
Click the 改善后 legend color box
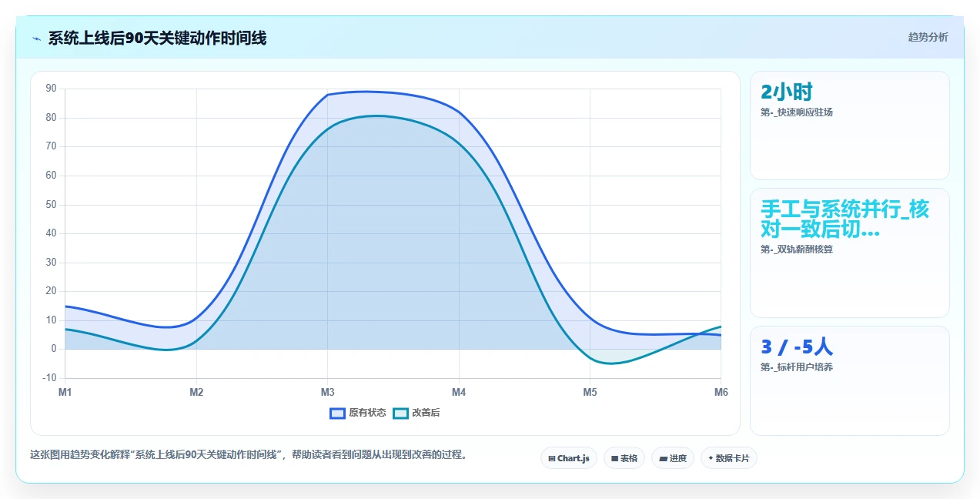pyautogui.click(x=400, y=413)
